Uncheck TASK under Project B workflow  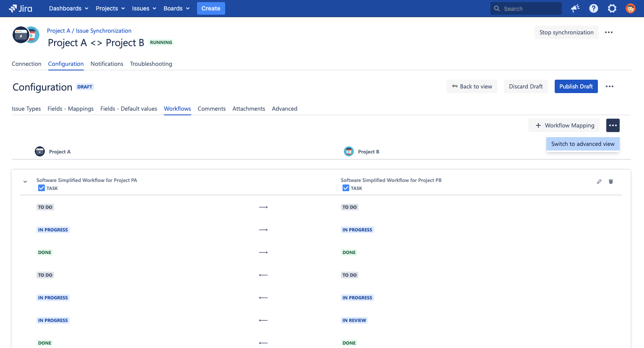tap(346, 188)
